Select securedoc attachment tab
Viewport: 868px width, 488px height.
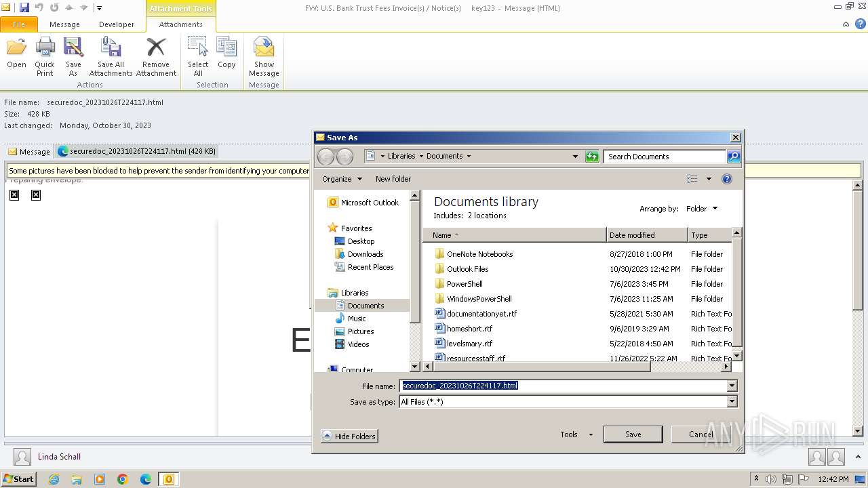pyautogui.click(x=137, y=152)
